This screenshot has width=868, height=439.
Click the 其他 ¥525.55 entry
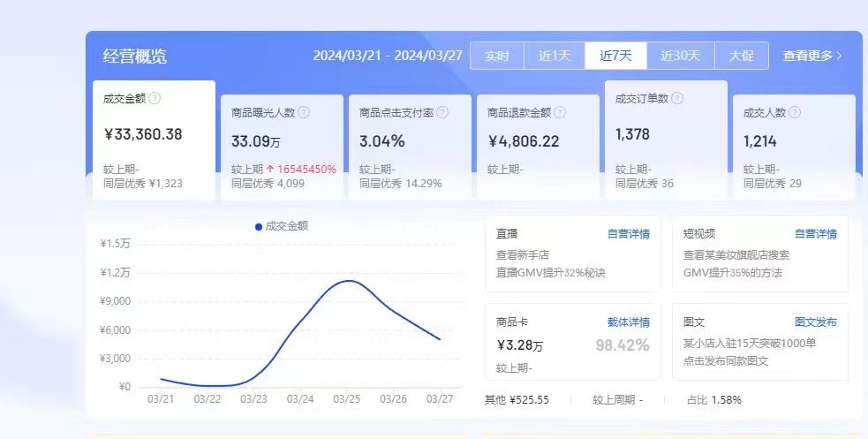(517, 400)
